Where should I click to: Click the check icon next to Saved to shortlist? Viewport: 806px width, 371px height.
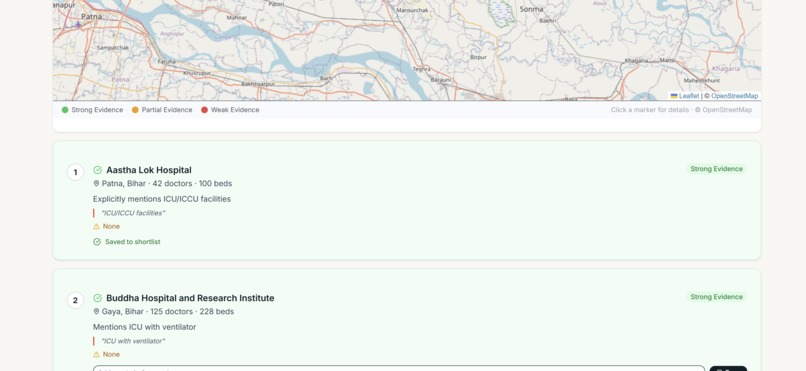[97, 242]
